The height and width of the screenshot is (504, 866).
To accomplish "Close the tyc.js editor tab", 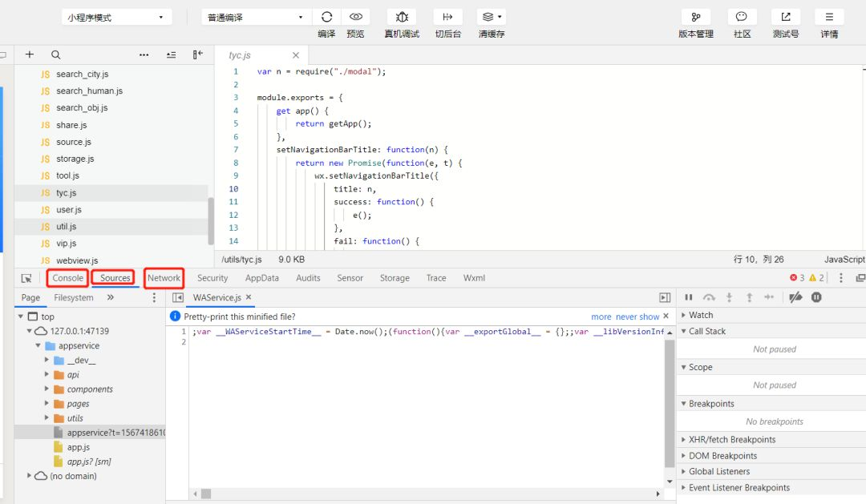I will tap(295, 55).
